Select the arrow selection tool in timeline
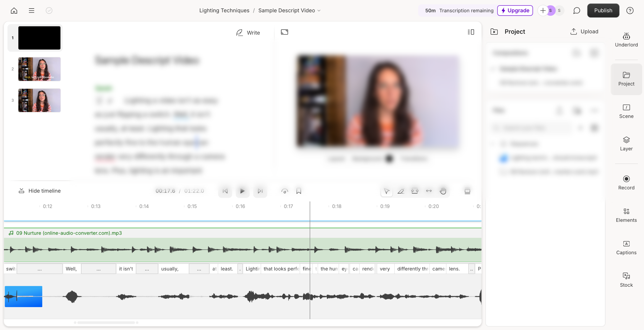The image size is (644, 330). (x=387, y=191)
